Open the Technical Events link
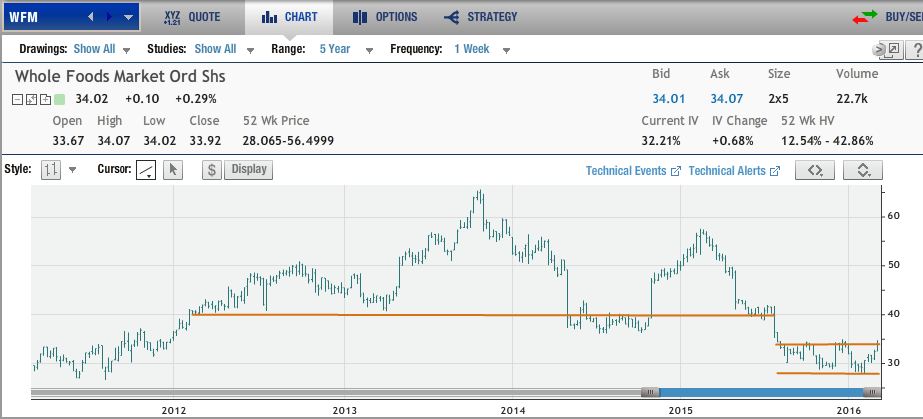923x419 pixels. point(626,171)
